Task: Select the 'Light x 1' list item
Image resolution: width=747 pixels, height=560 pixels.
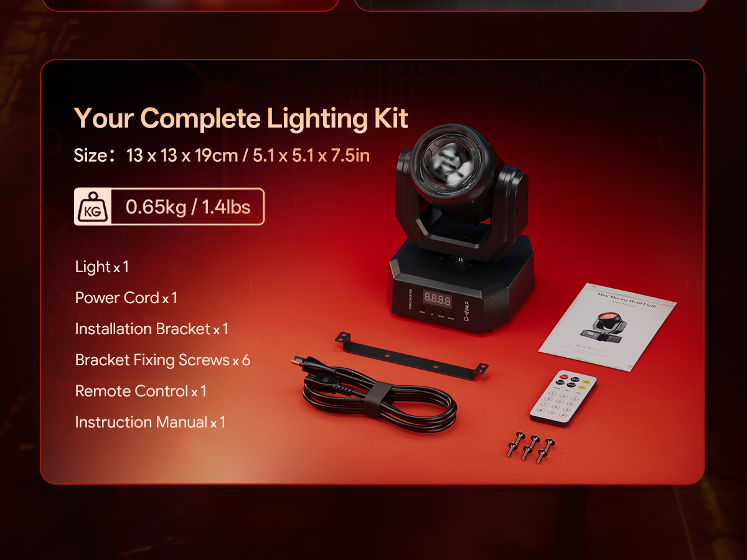Action: pos(101,266)
